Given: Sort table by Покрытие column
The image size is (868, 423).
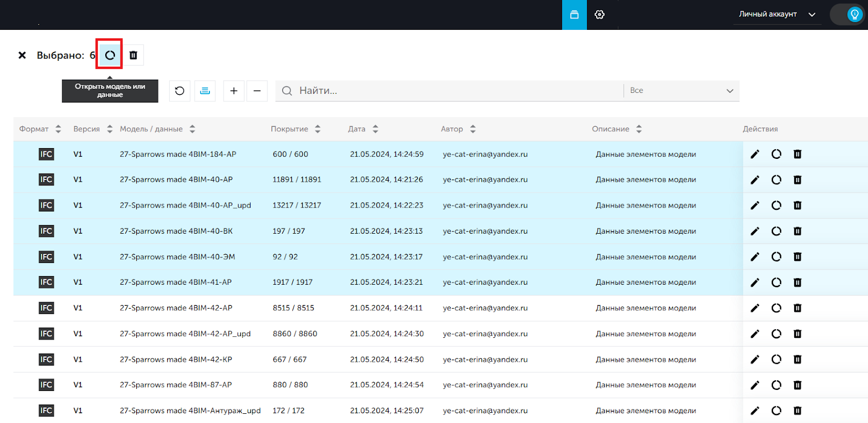Looking at the screenshot, I should click(318, 129).
